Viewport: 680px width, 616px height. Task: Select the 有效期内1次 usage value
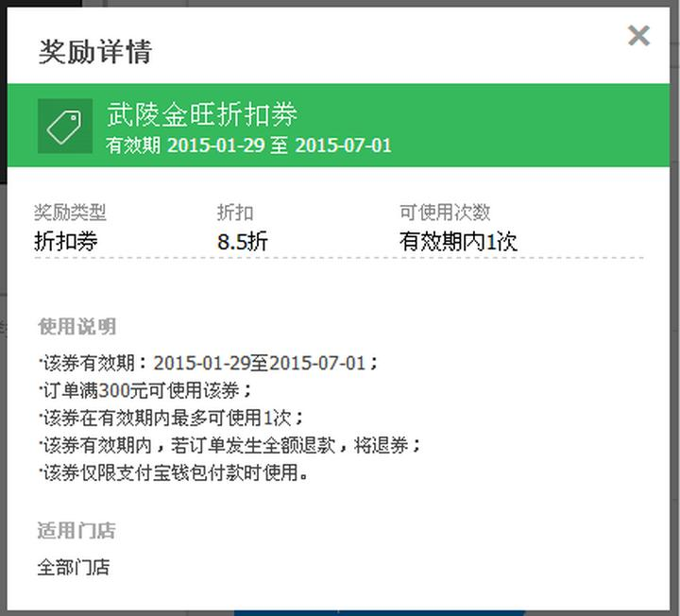point(458,241)
